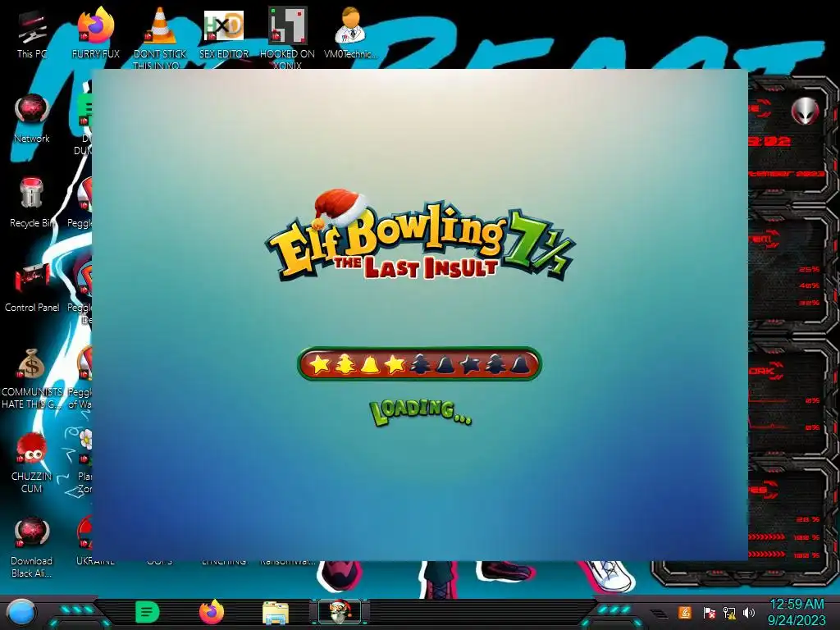Launch COMMUNISTS HATE THIS money bag shortcut

(32, 378)
